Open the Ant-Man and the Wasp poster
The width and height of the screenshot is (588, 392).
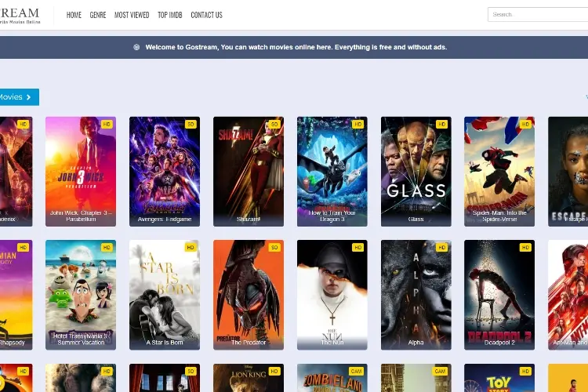[568, 295]
